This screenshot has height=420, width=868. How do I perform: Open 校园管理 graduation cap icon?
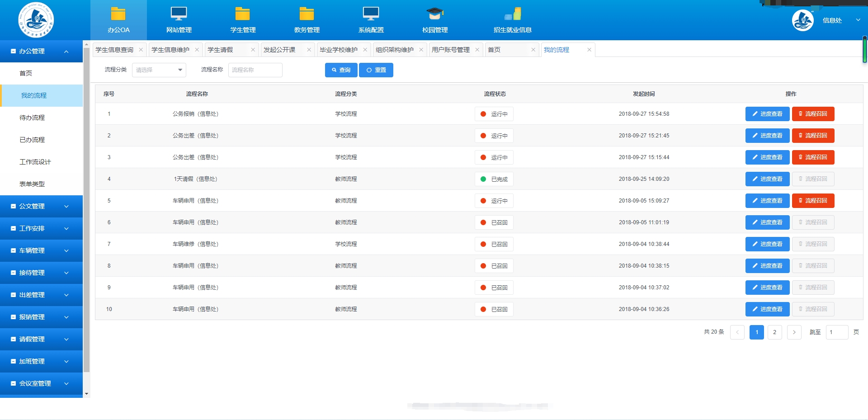coord(435,14)
